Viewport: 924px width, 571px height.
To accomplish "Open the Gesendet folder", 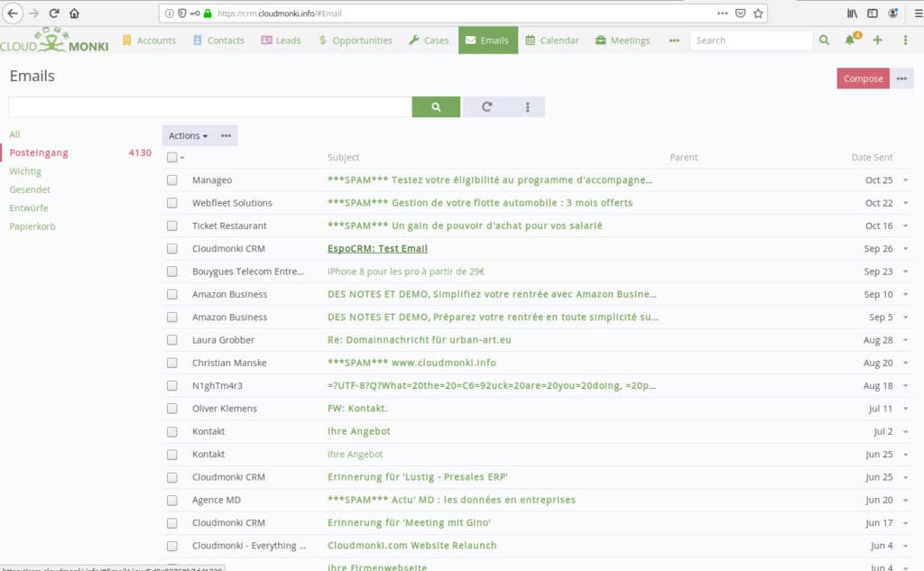I will [x=30, y=189].
